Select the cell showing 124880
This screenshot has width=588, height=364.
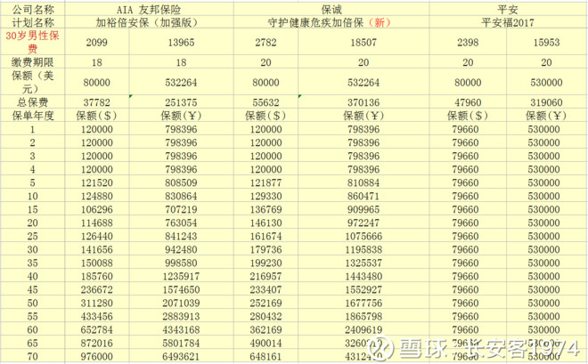[x=97, y=196]
